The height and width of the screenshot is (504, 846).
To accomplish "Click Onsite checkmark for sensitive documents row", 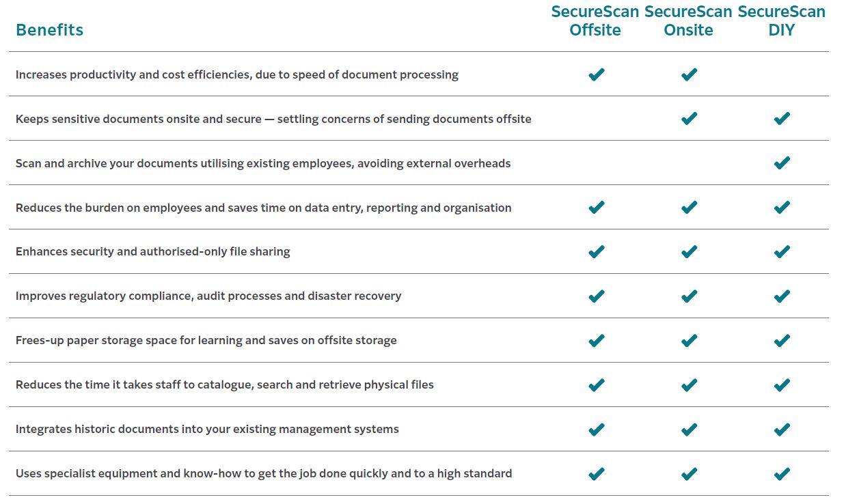I will (689, 119).
